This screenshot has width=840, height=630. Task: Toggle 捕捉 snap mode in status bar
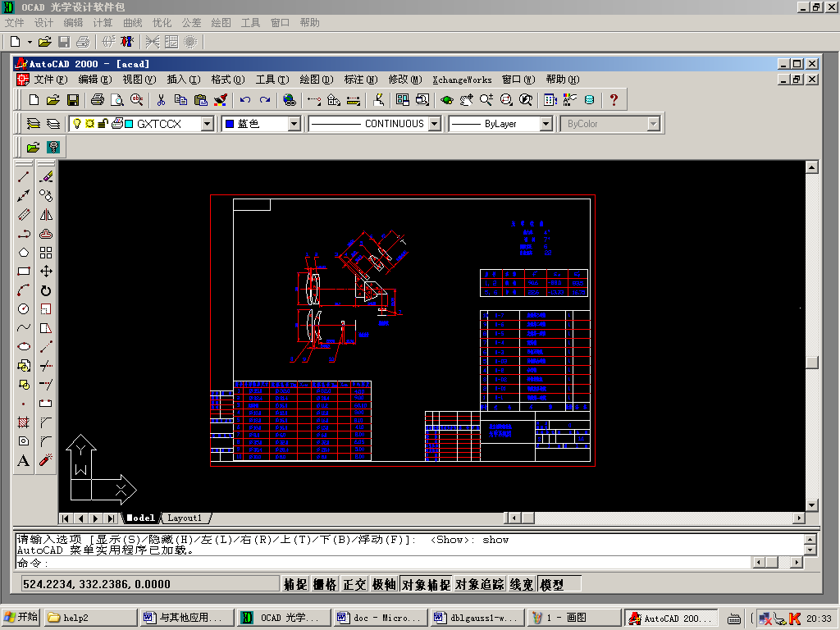pos(295,584)
